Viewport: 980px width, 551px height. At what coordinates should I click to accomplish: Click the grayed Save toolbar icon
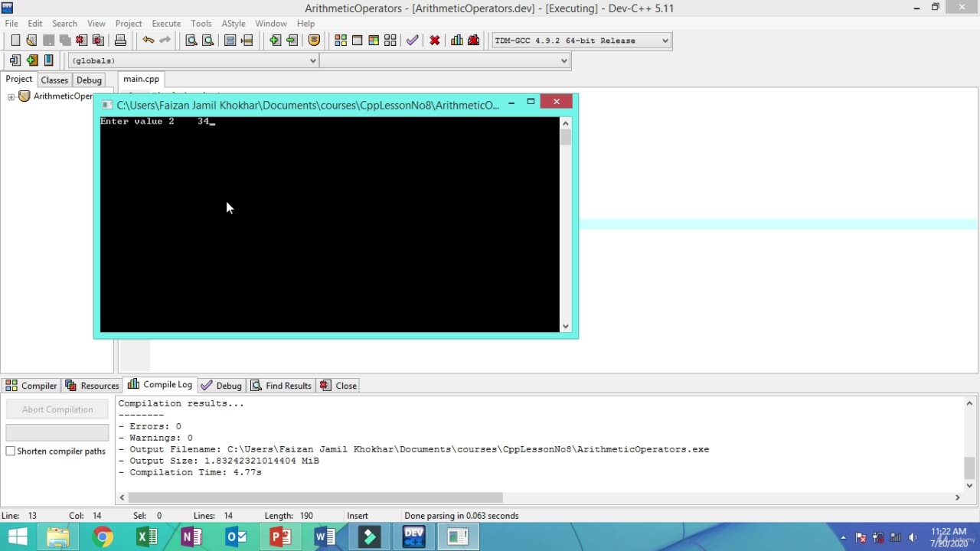point(48,41)
